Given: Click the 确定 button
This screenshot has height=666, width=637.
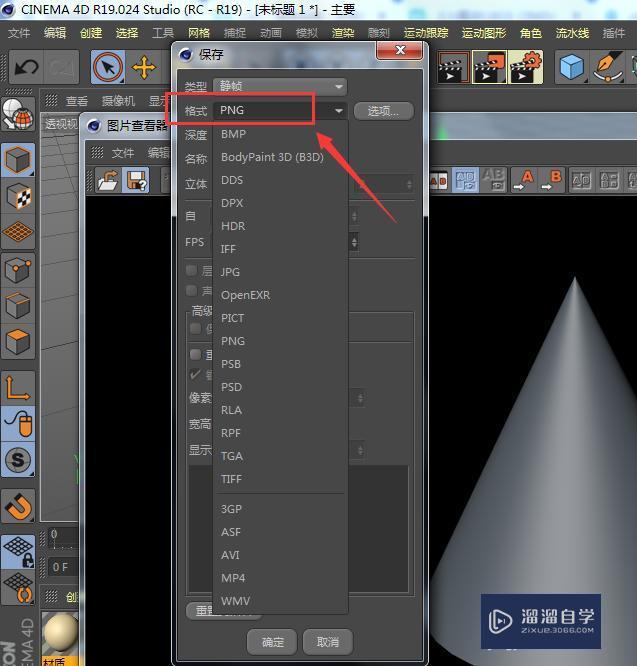Looking at the screenshot, I should (272, 642).
